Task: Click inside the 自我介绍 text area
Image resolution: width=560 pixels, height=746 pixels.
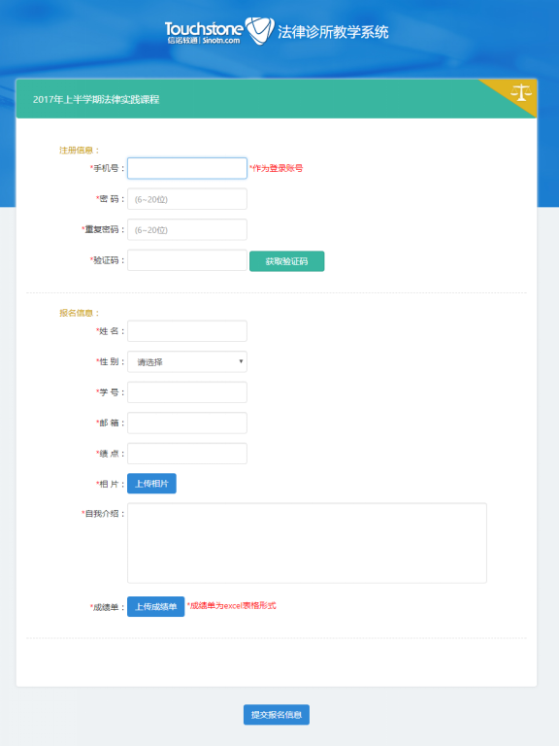Action: [x=307, y=543]
